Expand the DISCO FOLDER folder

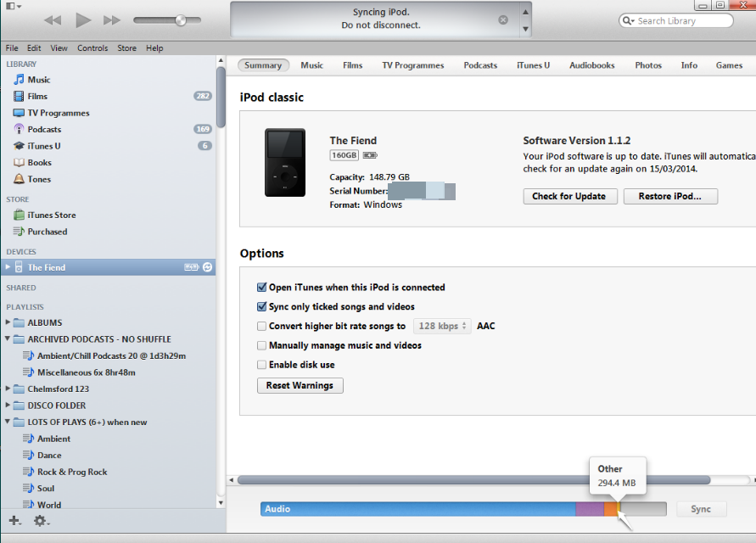click(8, 405)
